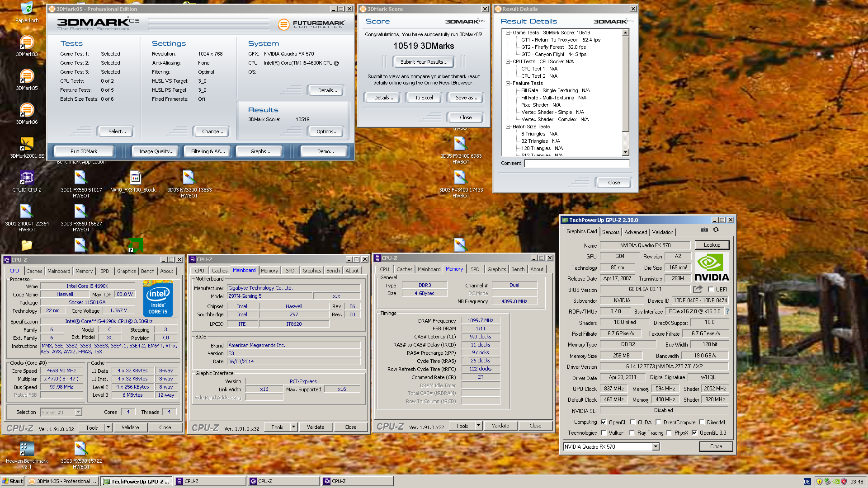
Task: Open the NV40_FX3400_Stock file icon
Action: [135, 181]
